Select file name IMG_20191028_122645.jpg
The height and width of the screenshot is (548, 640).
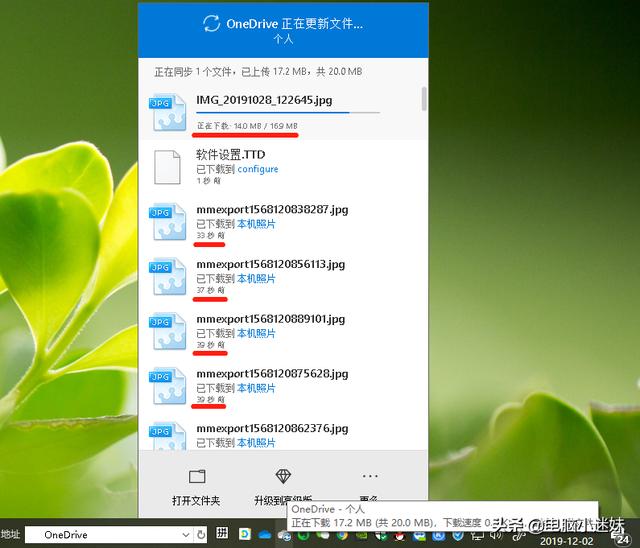tap(264, 100)
